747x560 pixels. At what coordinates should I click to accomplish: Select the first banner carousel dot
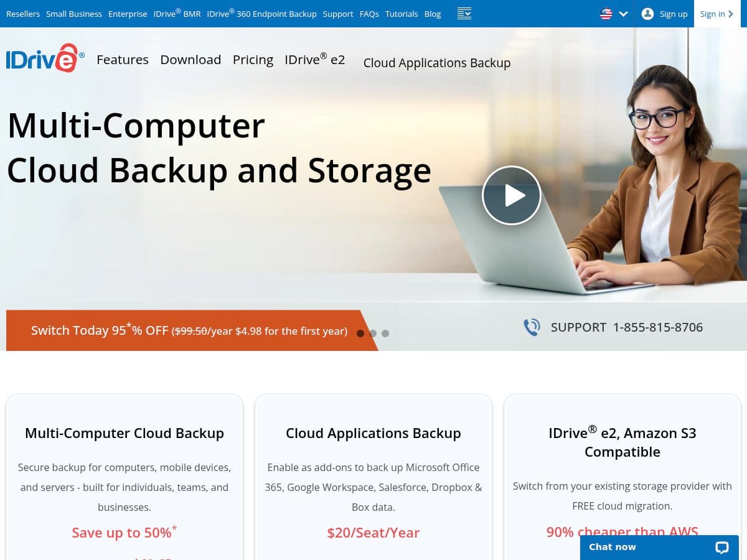click(x=360, y=334)
